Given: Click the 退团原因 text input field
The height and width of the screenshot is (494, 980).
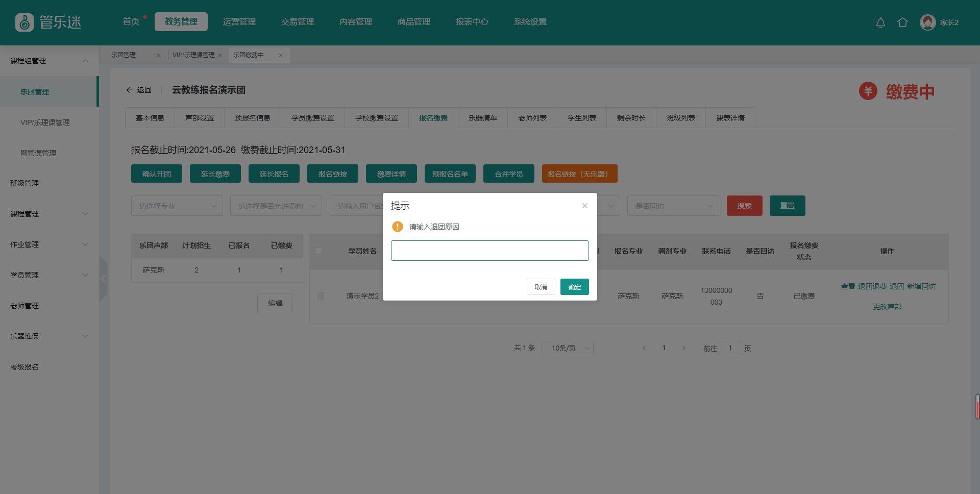Looking at the screenshot, I should (x=489, y=251).
